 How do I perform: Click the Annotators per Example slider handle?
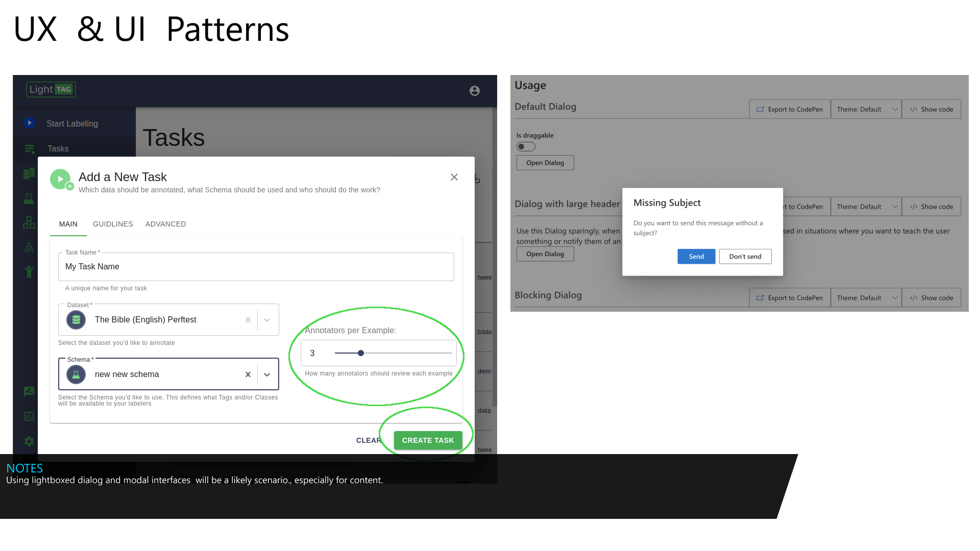tap(361, 353)
